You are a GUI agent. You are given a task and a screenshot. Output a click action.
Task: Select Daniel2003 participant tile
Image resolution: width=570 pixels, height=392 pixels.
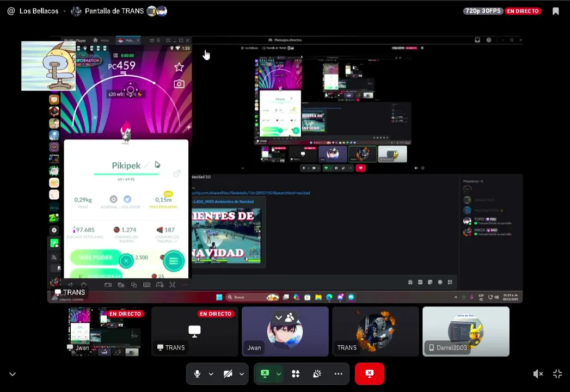click(465, 331)
